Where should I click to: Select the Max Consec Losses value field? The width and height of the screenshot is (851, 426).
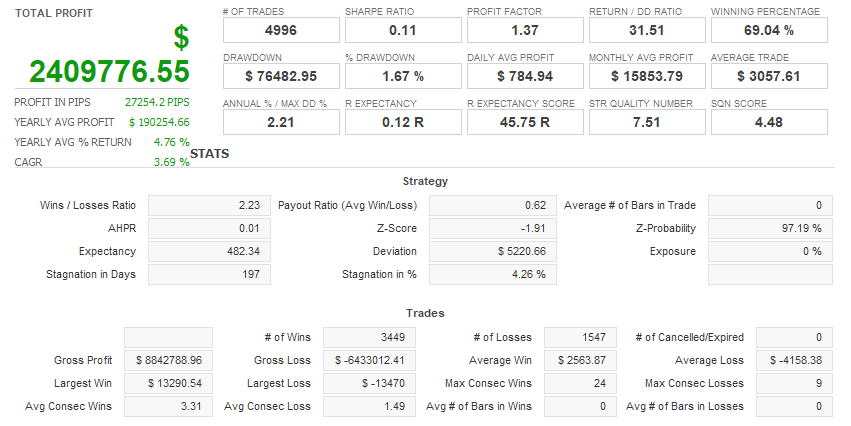click(x=794, y=383)
